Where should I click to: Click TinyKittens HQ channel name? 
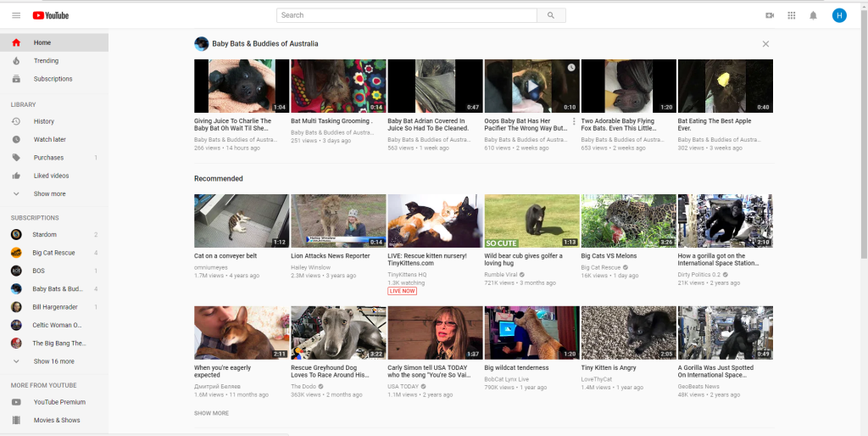pos(407,274)
